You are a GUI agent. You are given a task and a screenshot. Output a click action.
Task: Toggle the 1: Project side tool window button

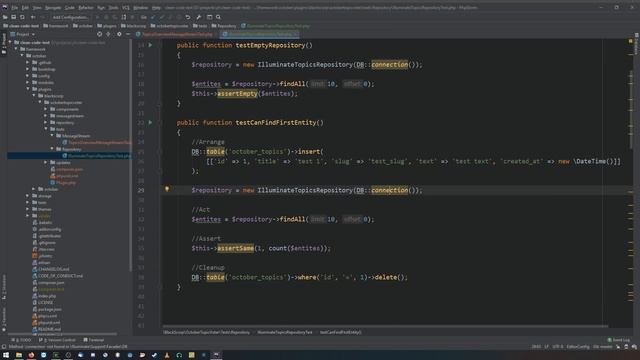tap(4, 43)
